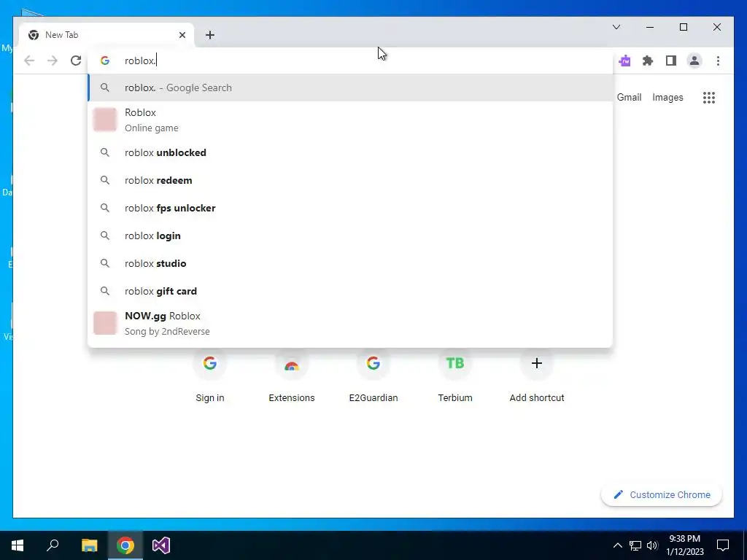Open the Sign in shortcut
This screenshot has width=747, height=560.
(209, 377)
